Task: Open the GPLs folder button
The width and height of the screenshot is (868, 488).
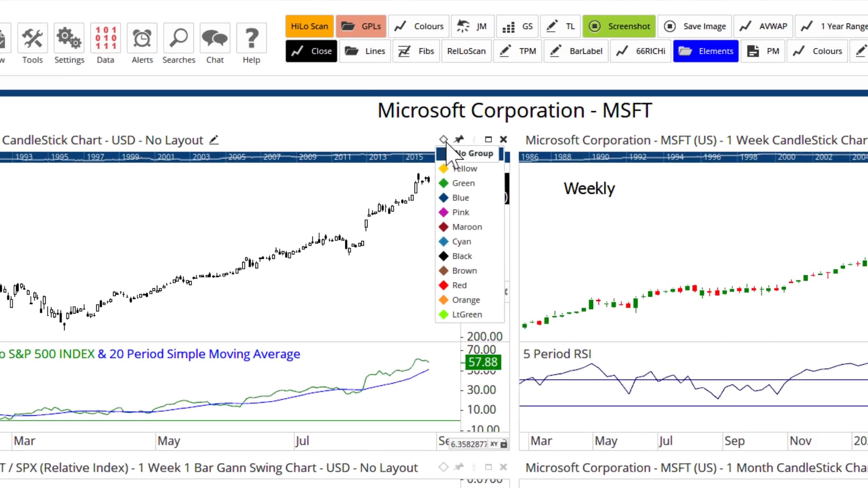Action: [361, 26]
